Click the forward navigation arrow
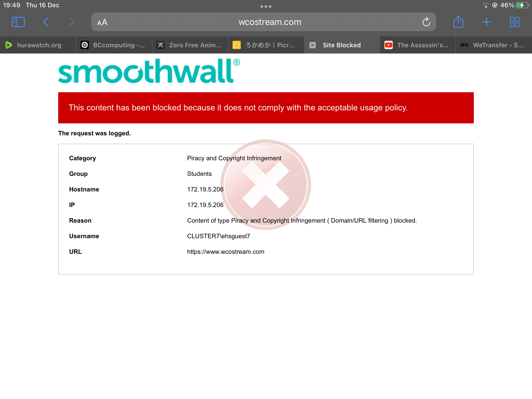This screenshot has height=399, width=532. 72,22
